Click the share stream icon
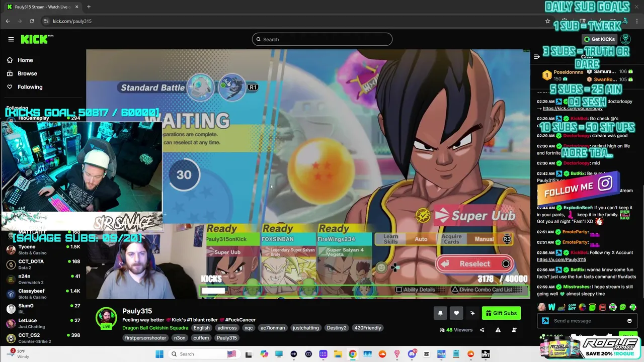Viewport: 644px width, 362px height. click(x=482, y=330)
